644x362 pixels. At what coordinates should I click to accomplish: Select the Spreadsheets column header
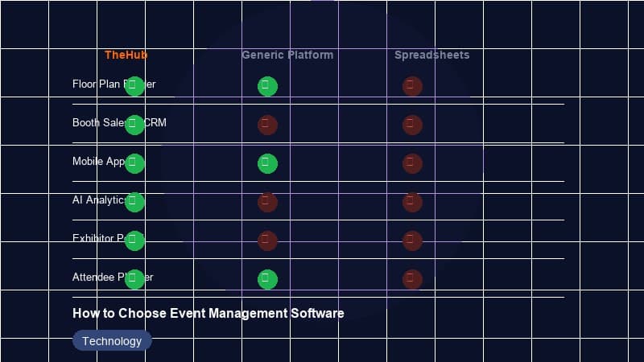432,55
